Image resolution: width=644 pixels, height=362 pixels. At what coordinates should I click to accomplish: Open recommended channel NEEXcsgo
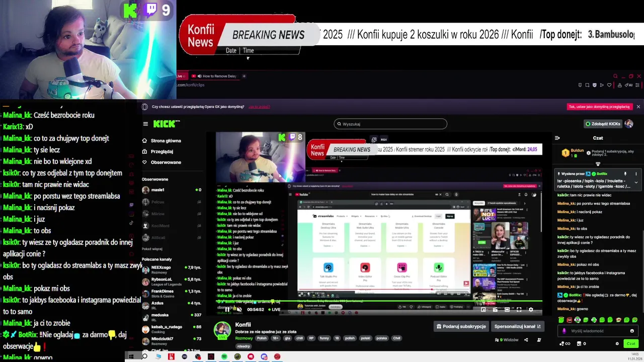[171, 269]
